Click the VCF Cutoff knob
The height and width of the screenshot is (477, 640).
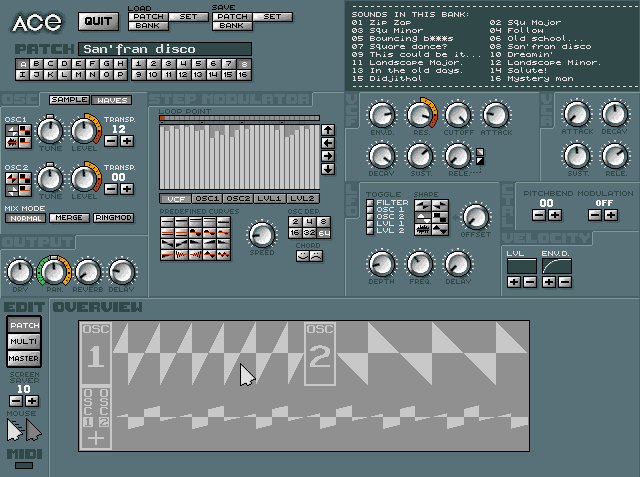click(458, 115)
